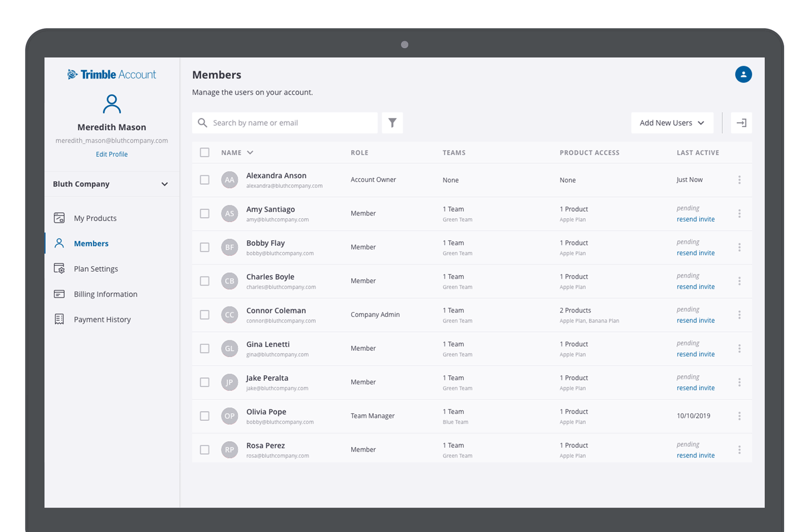Go to My Products in sidebar
Viewport: 811px width, 532px height.
click(95, 218)
